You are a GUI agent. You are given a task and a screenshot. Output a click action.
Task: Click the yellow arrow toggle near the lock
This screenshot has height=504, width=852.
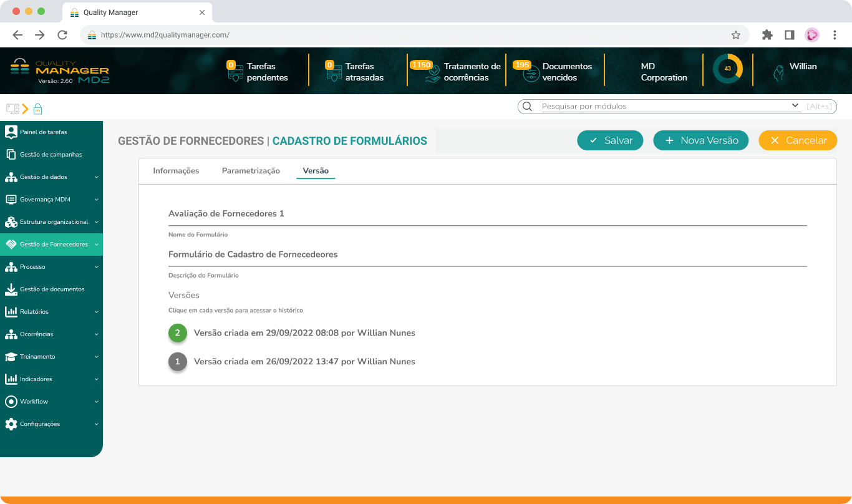[x=26, y=109]
